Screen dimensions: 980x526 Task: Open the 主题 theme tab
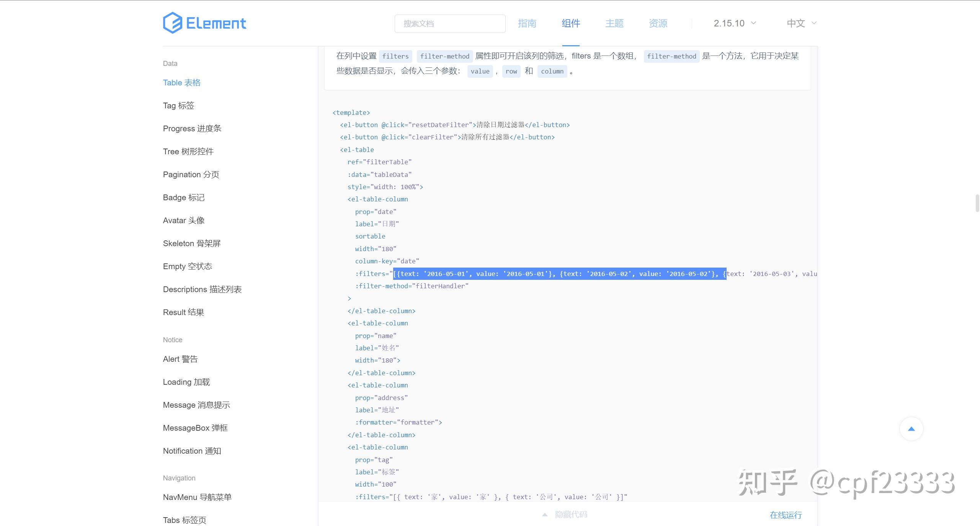(614, 23)
